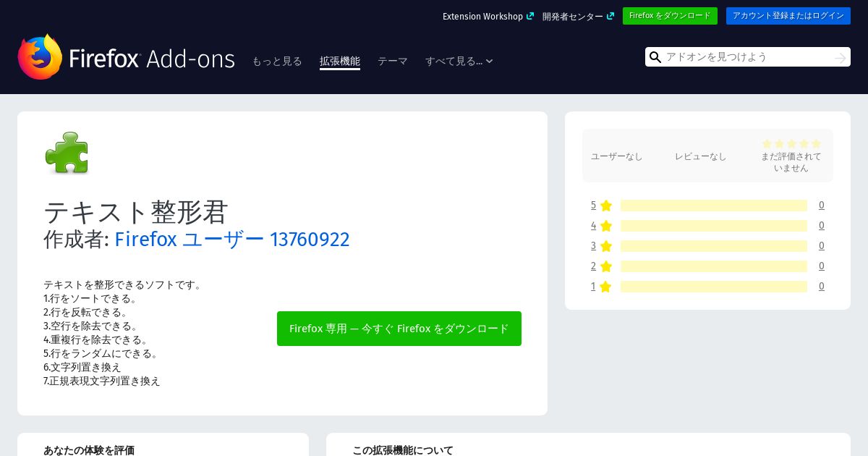Screen dimensions: 868x456
Task: Click the search magnifier icon
Action: (x=655, y=57)
